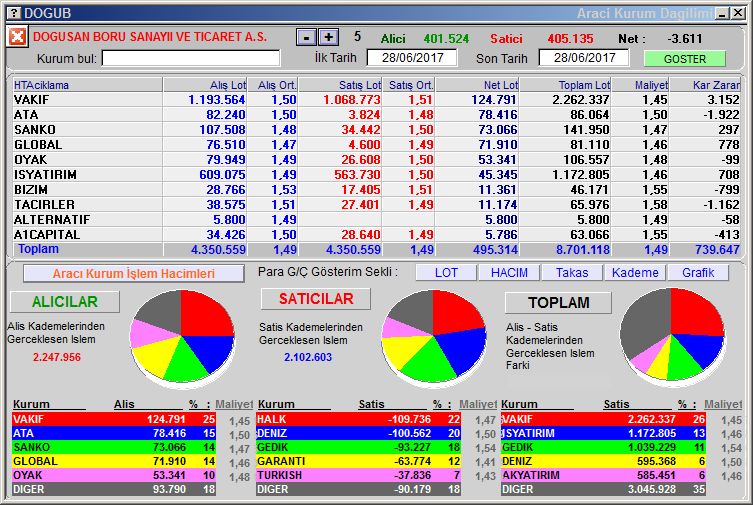Click pink TURKISH -37.836 sellers legend row
Viewport: 753px width, 505px height.
point(358,475)
